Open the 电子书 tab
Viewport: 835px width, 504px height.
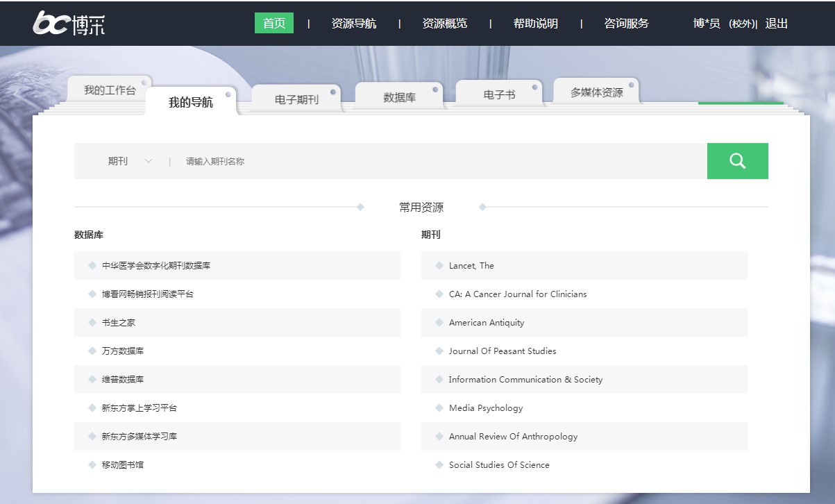(x=499, y=95)
